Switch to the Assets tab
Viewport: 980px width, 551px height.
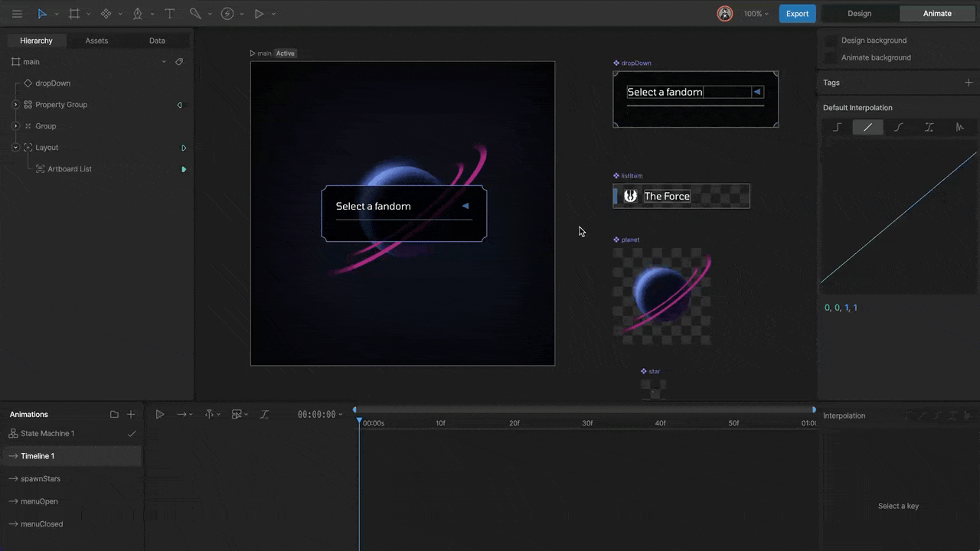96,41
